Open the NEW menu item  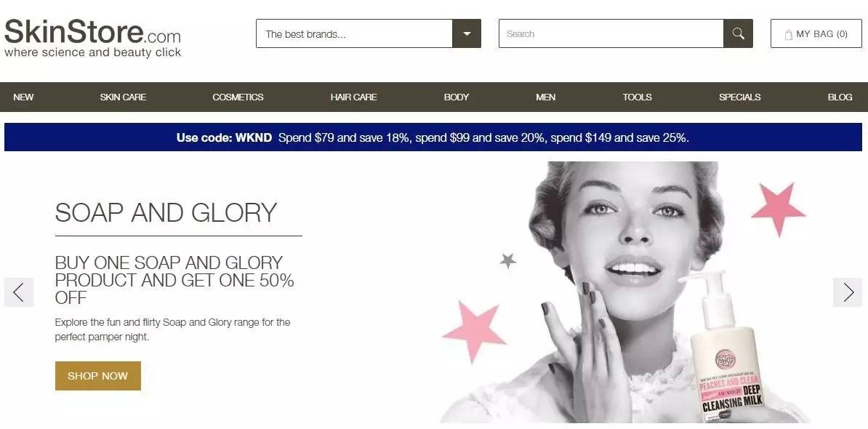pos(23,97)
